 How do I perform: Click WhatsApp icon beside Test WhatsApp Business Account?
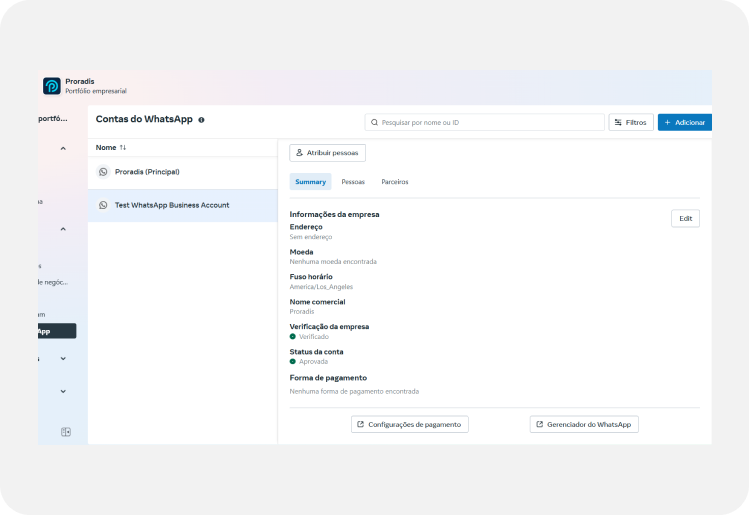pos(103,205)
